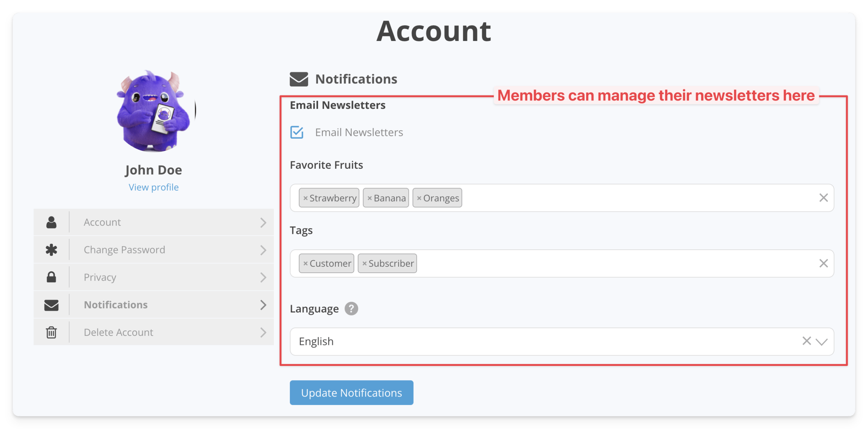This screenshot has height=429, width=868.
Task: Click the asterisk icon beside Change Password
Action: [x=51, y=250]
